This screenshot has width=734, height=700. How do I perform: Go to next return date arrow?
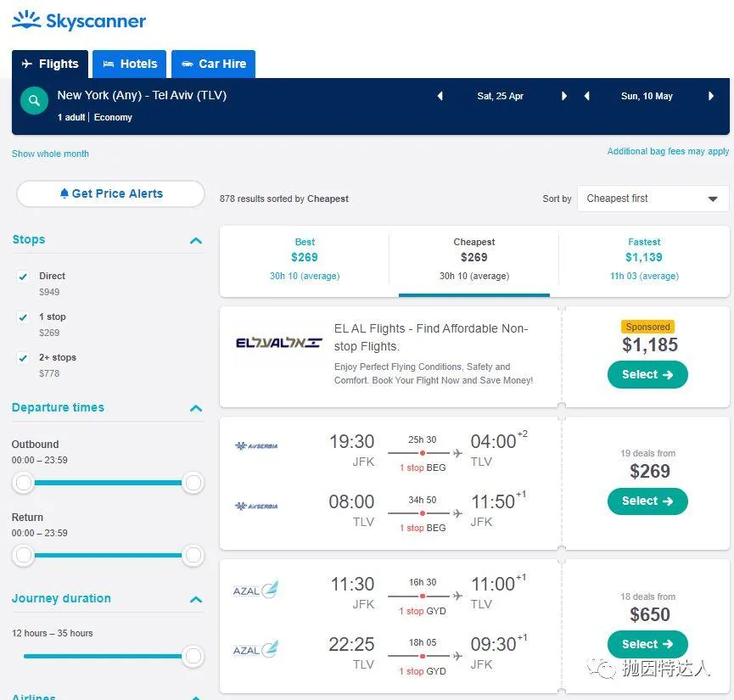point(711,96)
